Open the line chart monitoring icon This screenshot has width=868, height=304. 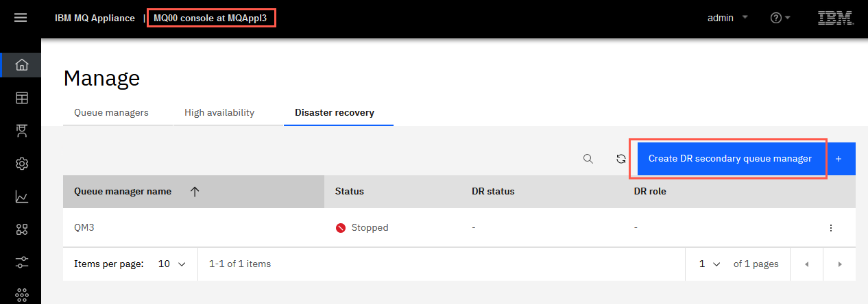(21, 197)
